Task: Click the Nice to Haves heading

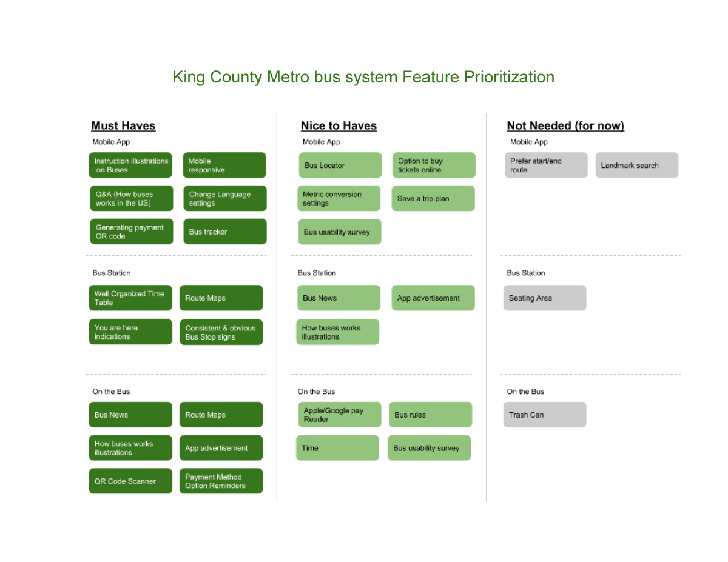Action: [339, 125]
